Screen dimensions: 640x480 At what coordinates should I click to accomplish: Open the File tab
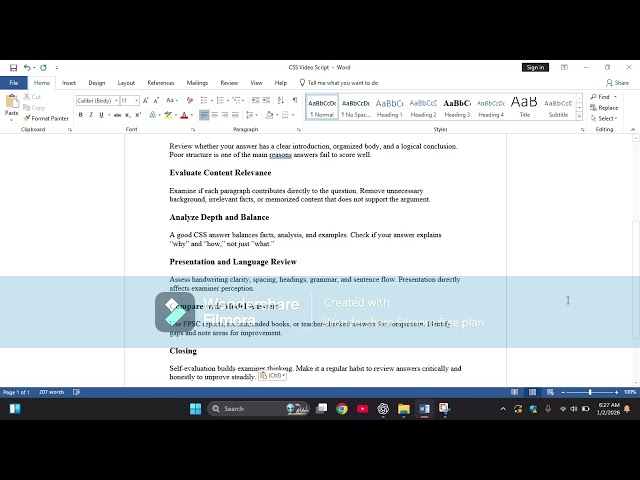tap(14, 83)
